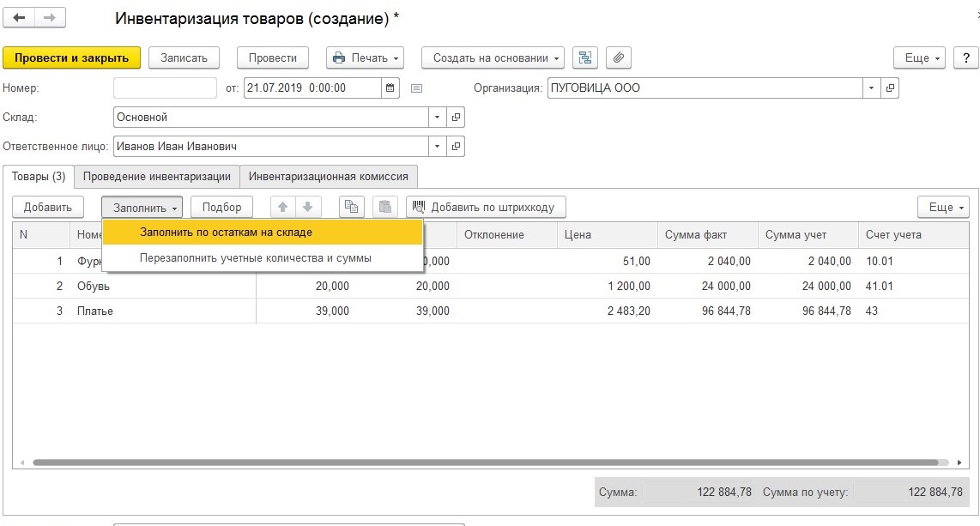Image resolution: width=980 pixels, height=526 pixels.
Task: Open the Создать на основании dropdown
Action: [493, 57]
